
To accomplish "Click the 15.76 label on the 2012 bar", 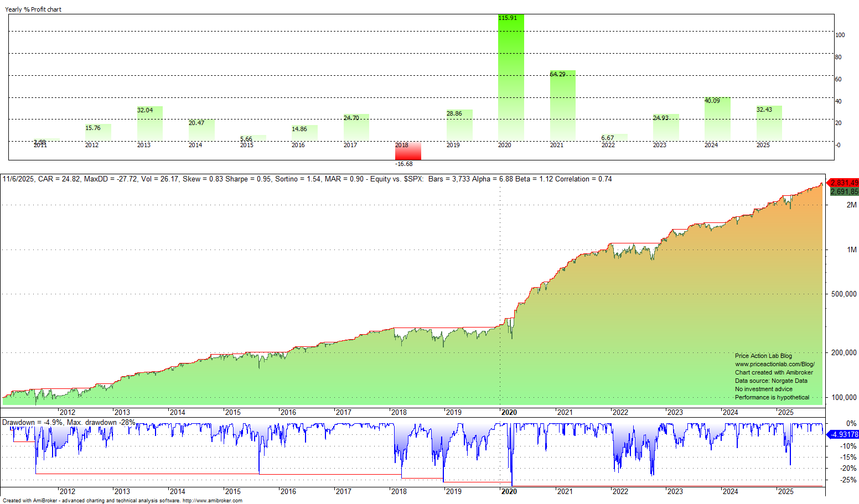I will click(x=93, y=128).
